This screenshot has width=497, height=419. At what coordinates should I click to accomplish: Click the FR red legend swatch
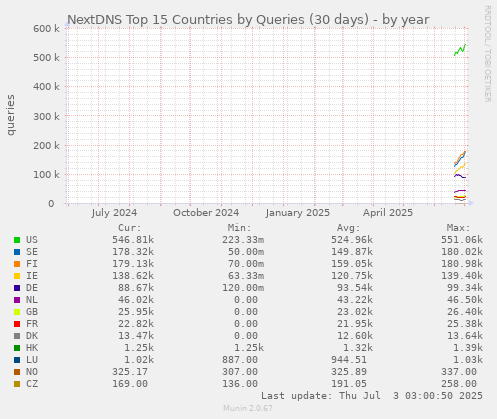tap(17, 324)
